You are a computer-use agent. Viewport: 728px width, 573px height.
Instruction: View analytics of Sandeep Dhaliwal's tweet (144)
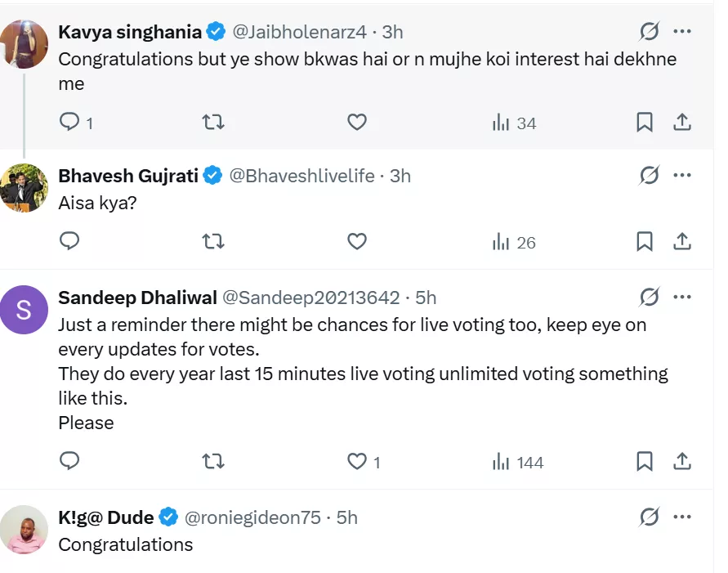(518, 462)
